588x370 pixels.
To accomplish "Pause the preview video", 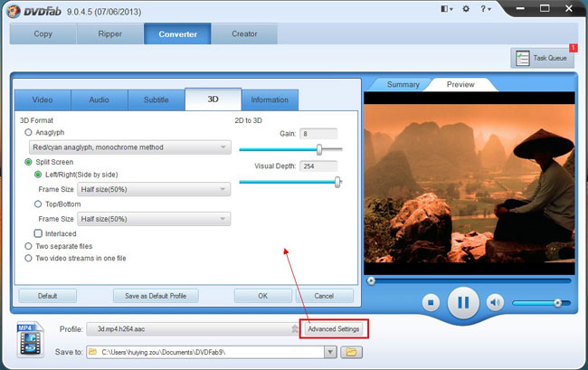I will [x=463, y=302].
